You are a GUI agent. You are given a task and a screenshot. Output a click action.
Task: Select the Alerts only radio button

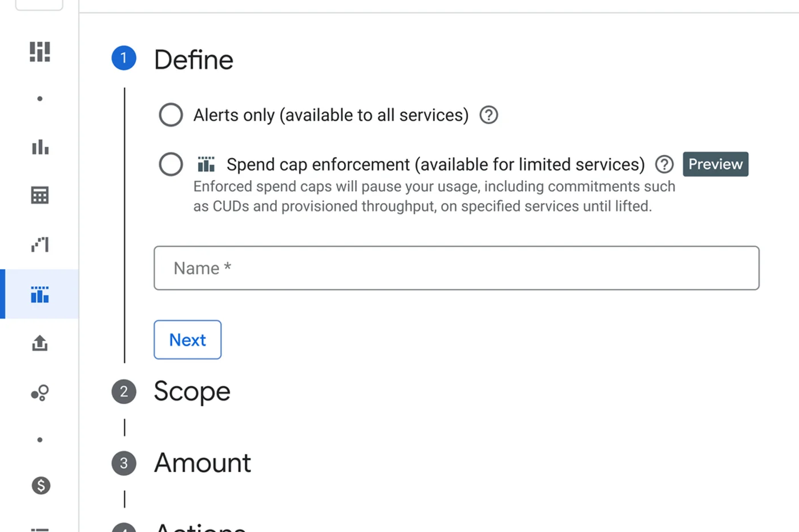pos(171,115)
